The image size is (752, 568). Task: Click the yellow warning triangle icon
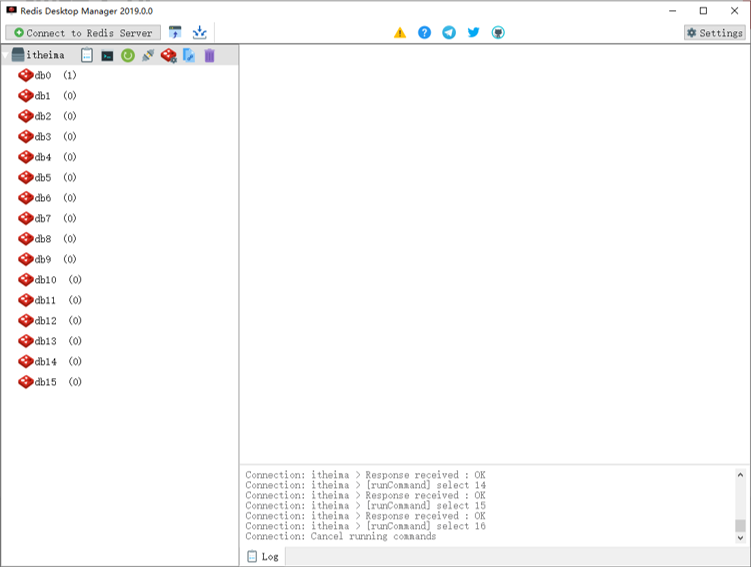[400, 33]
